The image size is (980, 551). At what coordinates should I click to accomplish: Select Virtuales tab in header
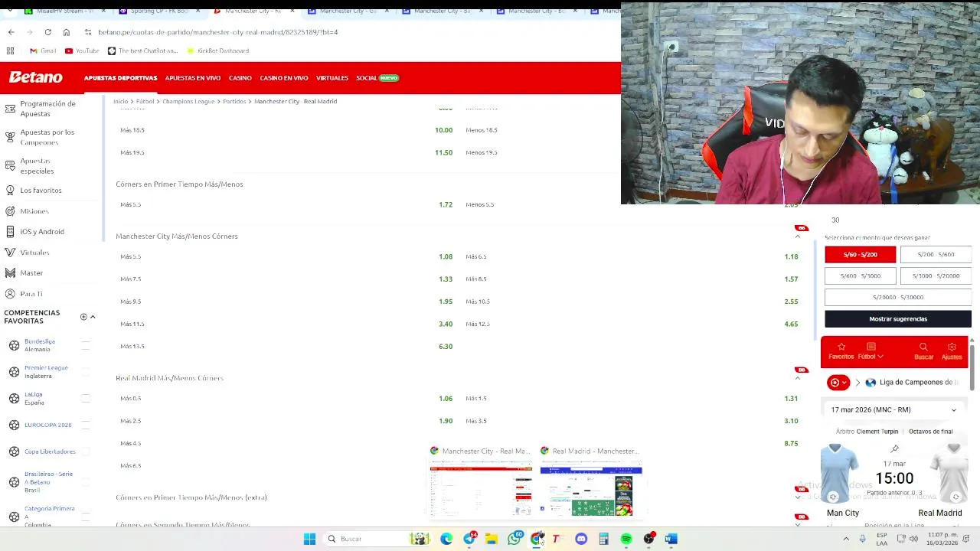[332, 78]
